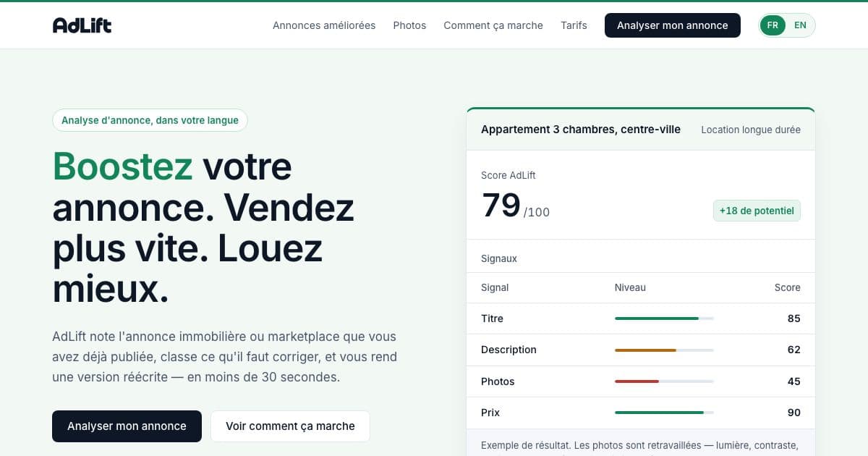The height and width of the screenshot is (456, 868).
Task: Click the Signal column header
Action: 495,287
